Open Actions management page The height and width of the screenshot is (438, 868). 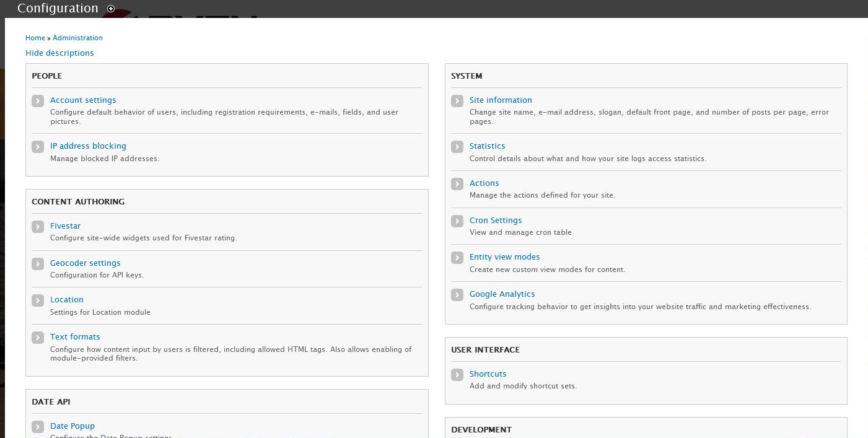(484, 183)
